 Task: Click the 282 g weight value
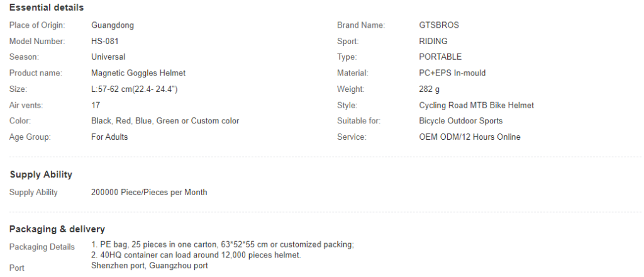(x=429, y=89)
